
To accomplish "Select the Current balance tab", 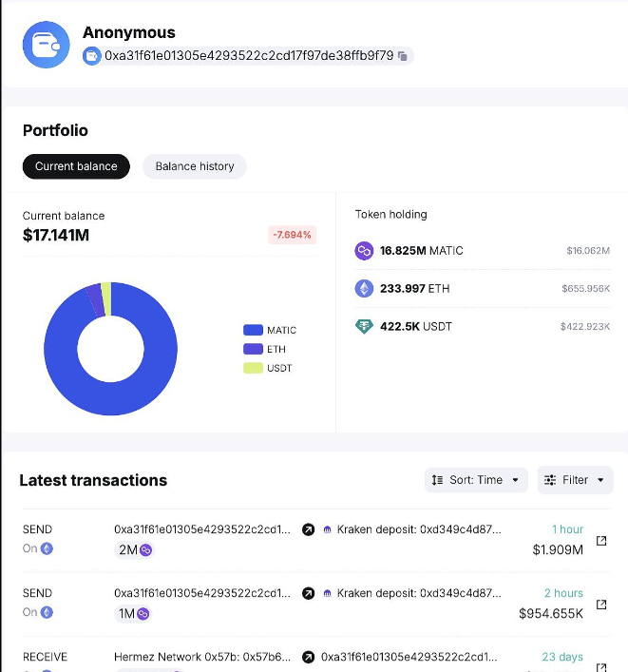I will click(x=76, y=166).
